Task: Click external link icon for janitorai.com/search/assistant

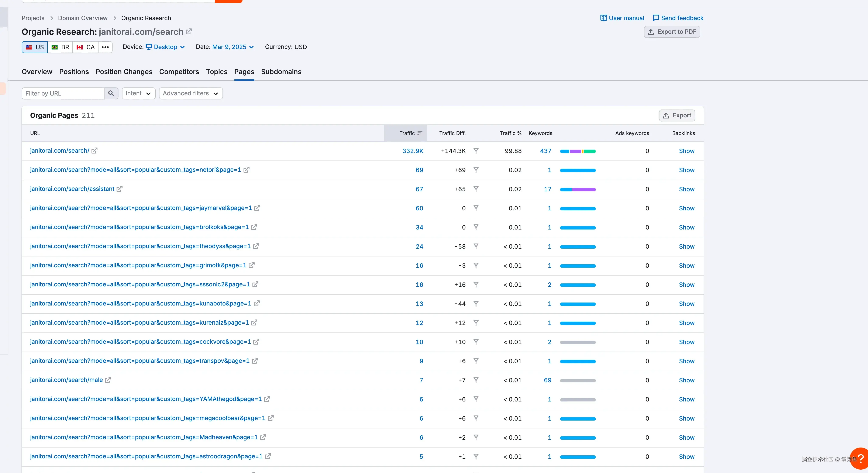Action: (x=120, y=189)
